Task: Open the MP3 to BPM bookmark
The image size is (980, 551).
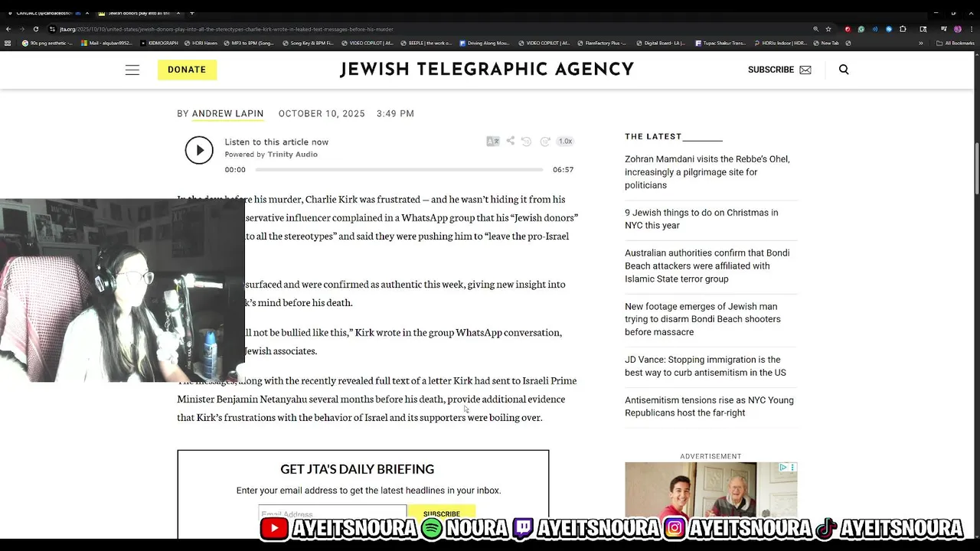Action: tap(250, 43)
